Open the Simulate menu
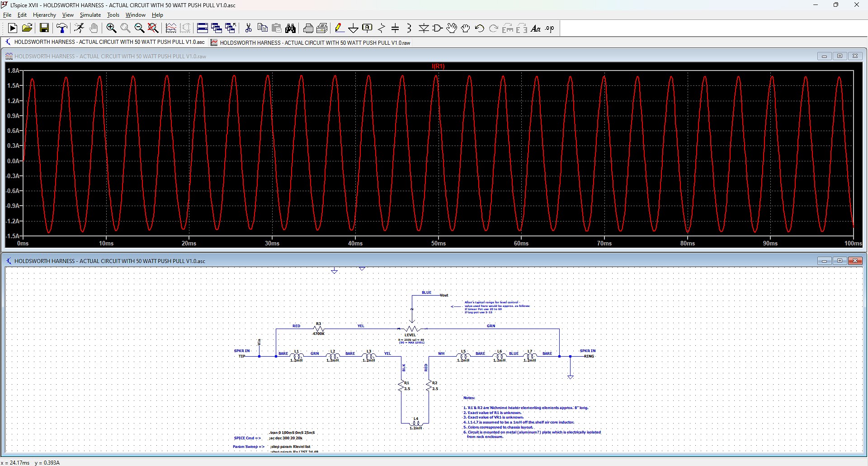This screenshot has width=868, height=466. click(90, 15)
